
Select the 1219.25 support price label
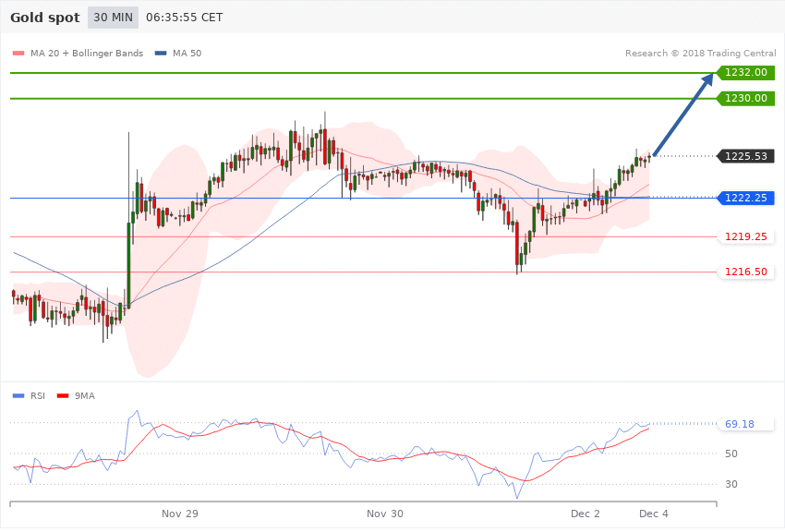coord(746,236)
